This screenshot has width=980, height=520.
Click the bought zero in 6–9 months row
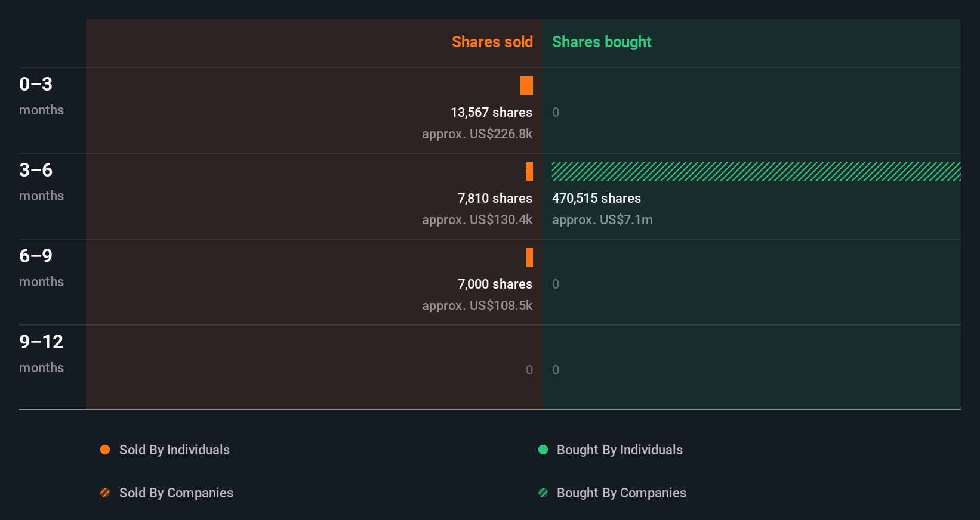coord(556,284)
